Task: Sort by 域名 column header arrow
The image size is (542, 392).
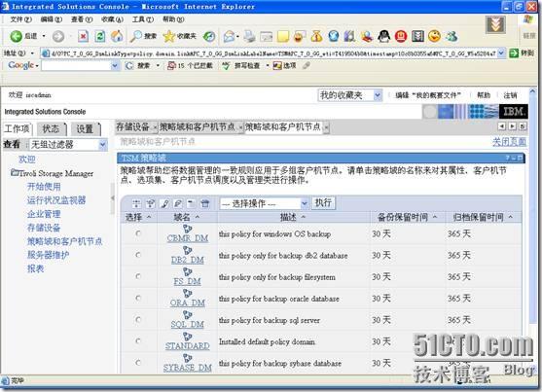Action: (198, 217)
